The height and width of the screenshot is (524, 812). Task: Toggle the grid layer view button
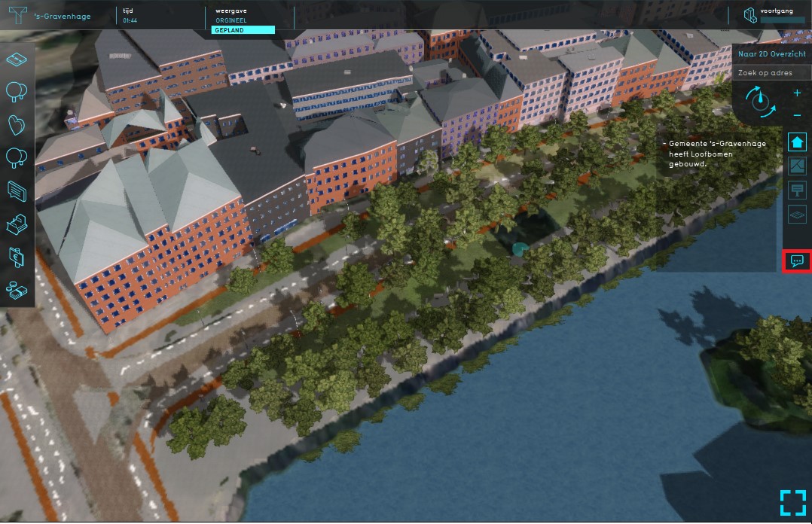(797, 215)
